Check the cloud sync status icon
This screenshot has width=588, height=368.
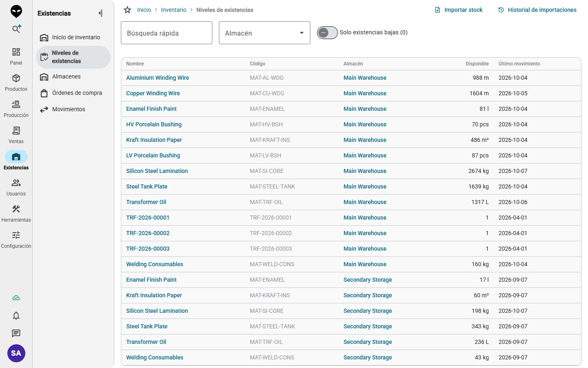[x=16, y=298]
